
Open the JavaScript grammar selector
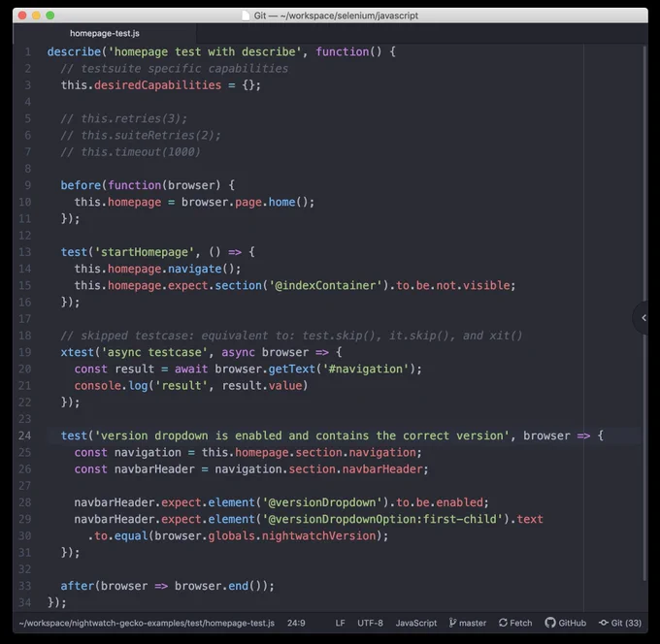pyautogui.click(x=415, y=623)
